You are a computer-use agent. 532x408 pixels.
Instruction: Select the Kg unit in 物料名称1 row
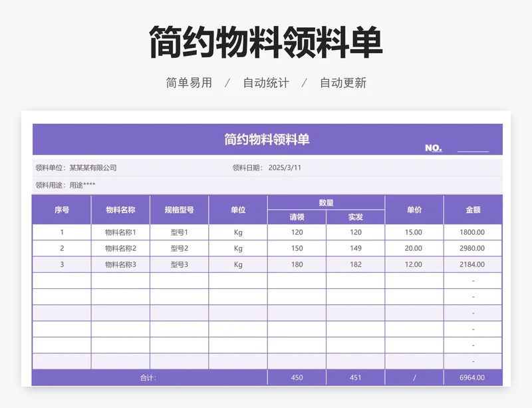point(238,232)
